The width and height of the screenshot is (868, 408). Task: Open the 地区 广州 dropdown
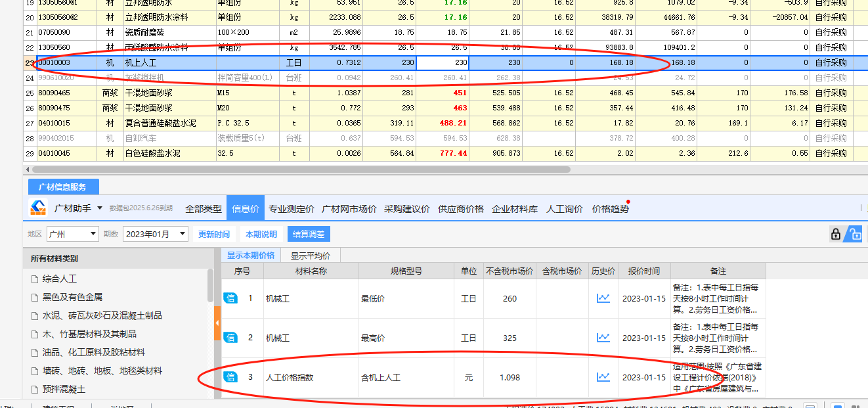73,234
